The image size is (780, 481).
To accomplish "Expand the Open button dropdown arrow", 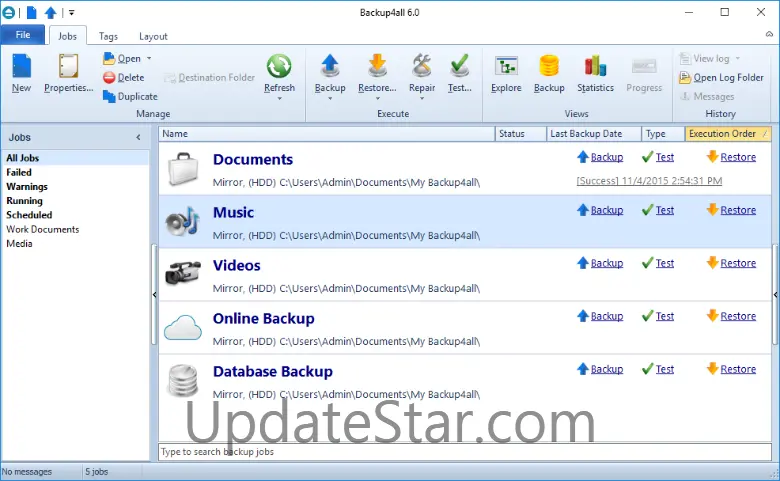I will coord(149,59).
